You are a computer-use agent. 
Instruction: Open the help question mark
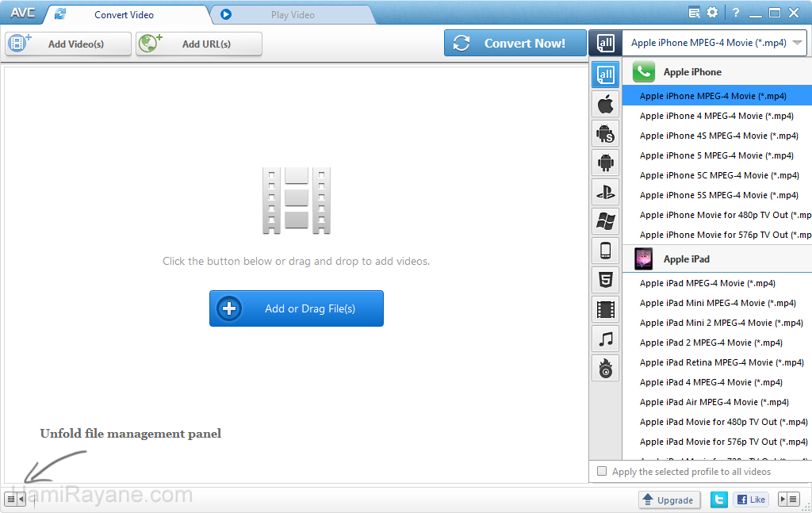click(736, 13)
